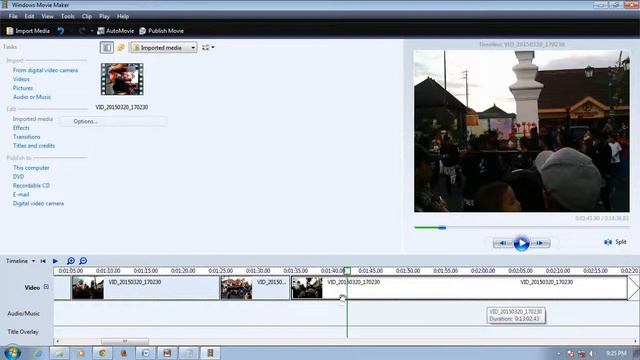This screenshot has width=640, height=360.
Task: Open the Windows Start menu
Action: point(12,353)
